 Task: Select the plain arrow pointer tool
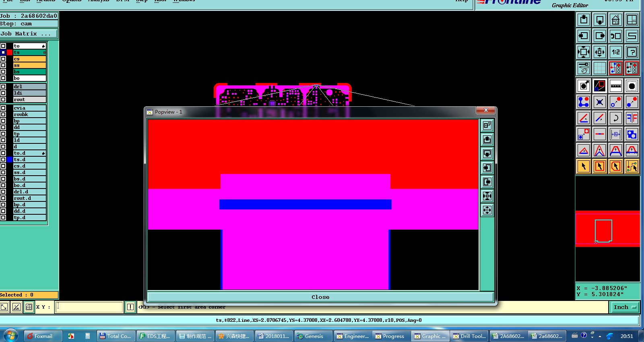[584, 166]
